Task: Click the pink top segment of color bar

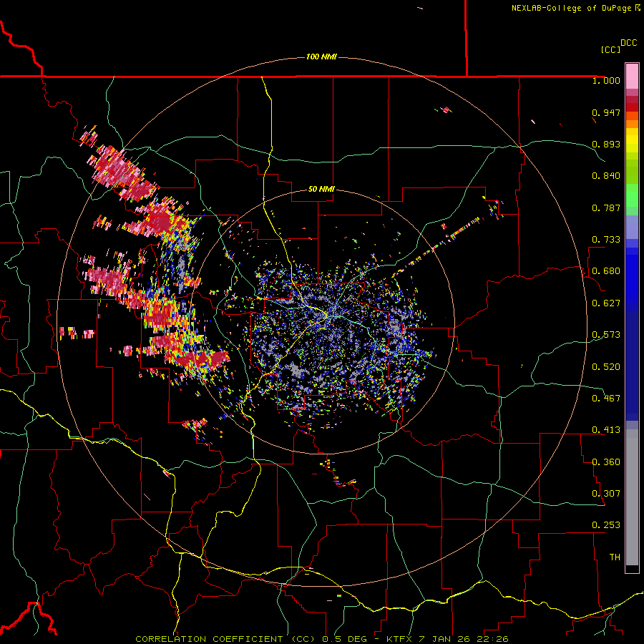Action: [632, 77]
